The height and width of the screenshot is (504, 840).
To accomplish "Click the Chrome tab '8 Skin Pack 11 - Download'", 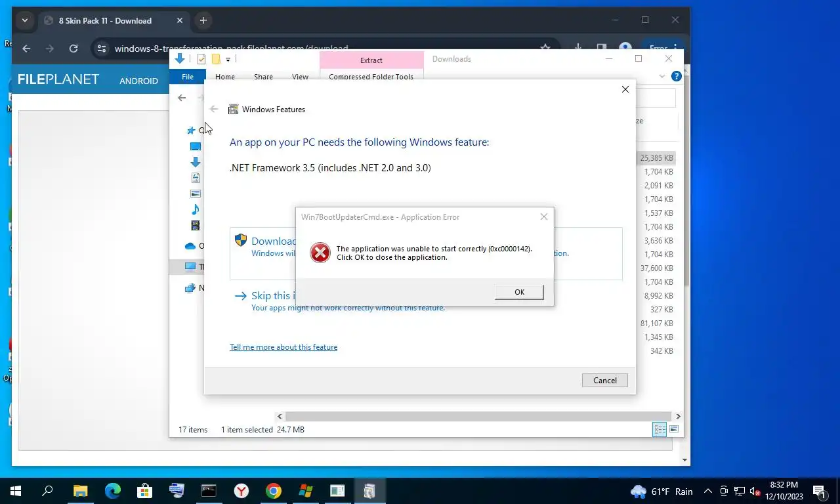I will (113, 20).
